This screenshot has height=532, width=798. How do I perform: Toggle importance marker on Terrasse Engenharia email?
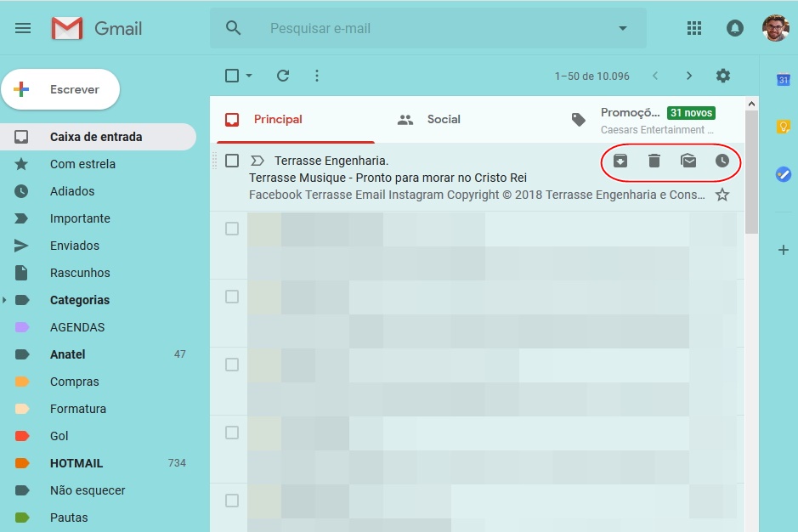257,161
